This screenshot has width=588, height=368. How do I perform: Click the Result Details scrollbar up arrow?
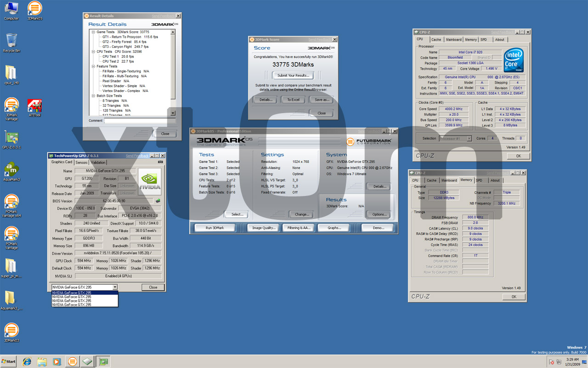(173, 32)
